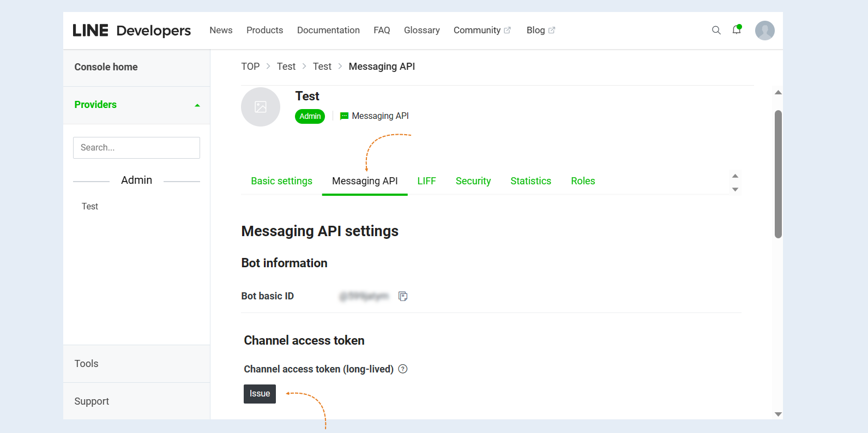
Task: Click the Messaging API channel type label
Action: (x=374, y=116)
